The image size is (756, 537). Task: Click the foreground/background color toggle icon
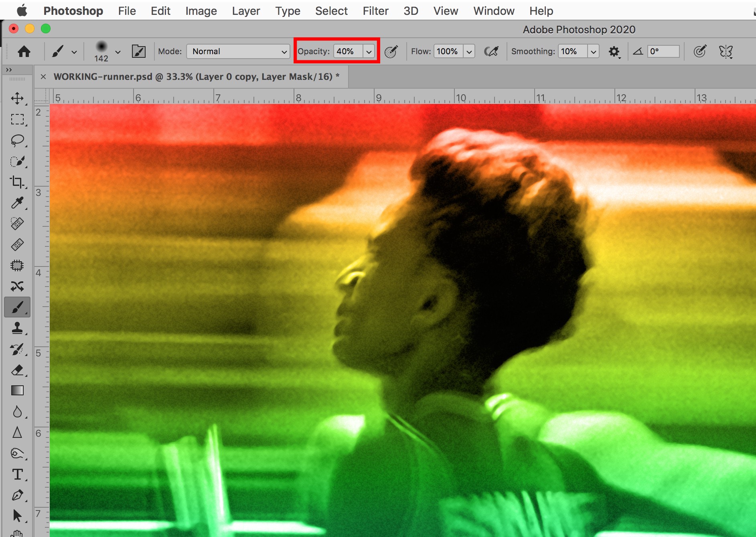click(139, 51)
